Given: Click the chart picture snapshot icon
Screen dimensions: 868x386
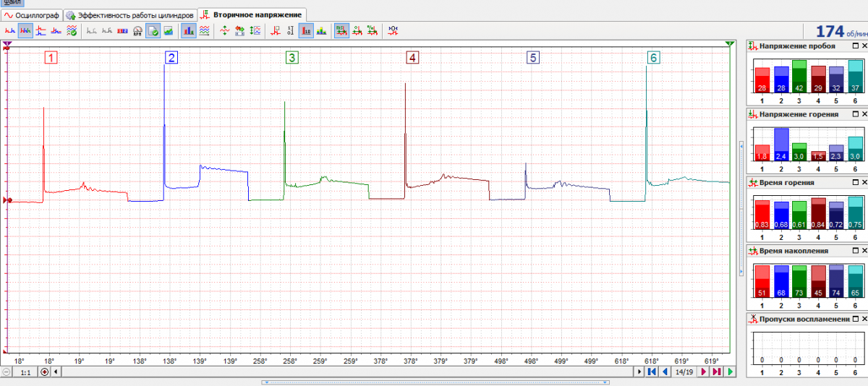Looking at the screenshot, I should [168, 30].
